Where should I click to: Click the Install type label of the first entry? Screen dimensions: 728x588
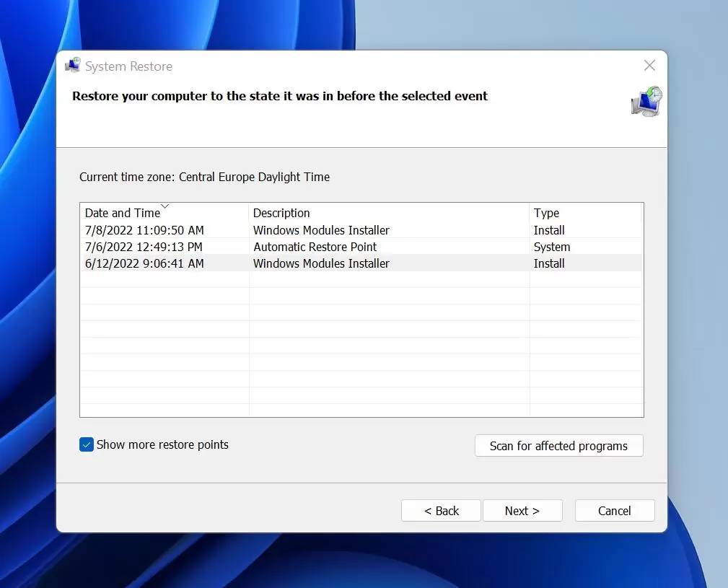tap(549, 230)
